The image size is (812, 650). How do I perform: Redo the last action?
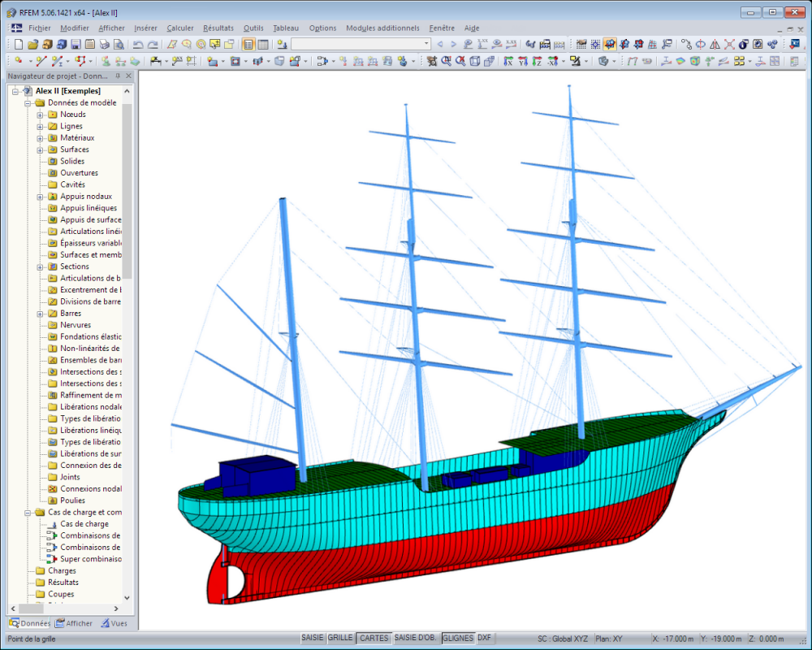click(x=153, y=45)
